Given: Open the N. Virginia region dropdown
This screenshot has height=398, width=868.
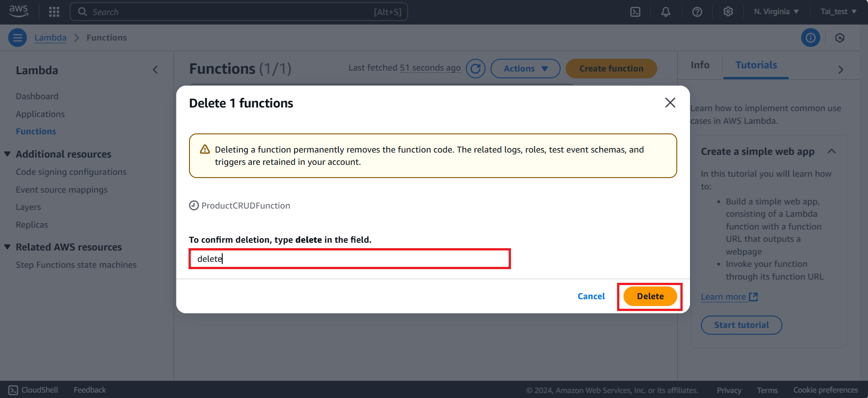Looking at the screenshot, I should [x=776, y=12].
